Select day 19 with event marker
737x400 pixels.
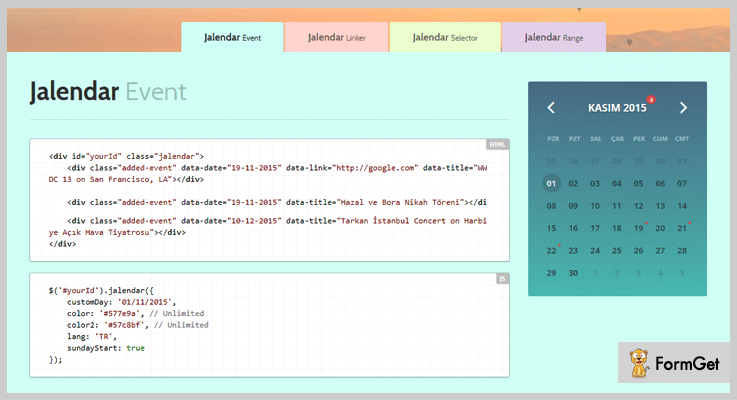(638, 228)
